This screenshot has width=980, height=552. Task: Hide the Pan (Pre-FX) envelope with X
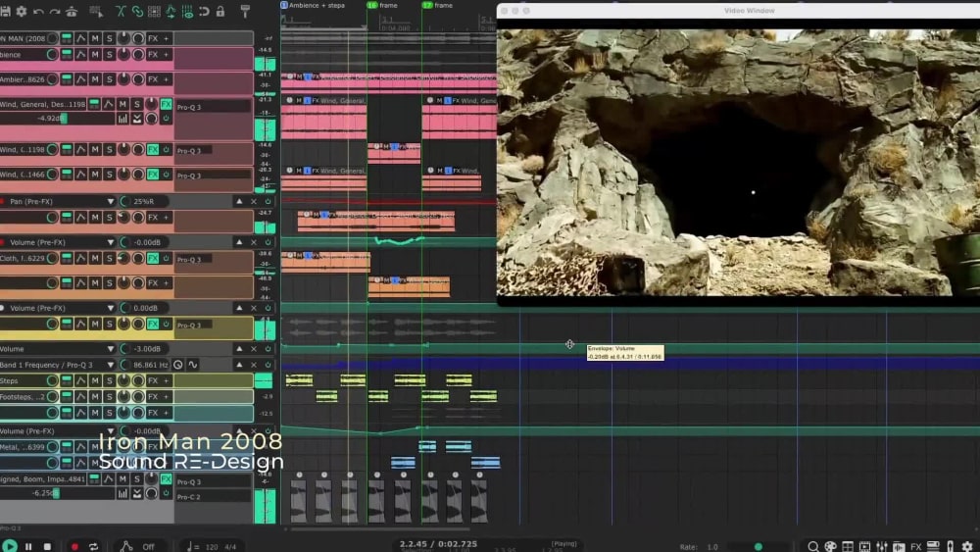[x=254, y=201]
